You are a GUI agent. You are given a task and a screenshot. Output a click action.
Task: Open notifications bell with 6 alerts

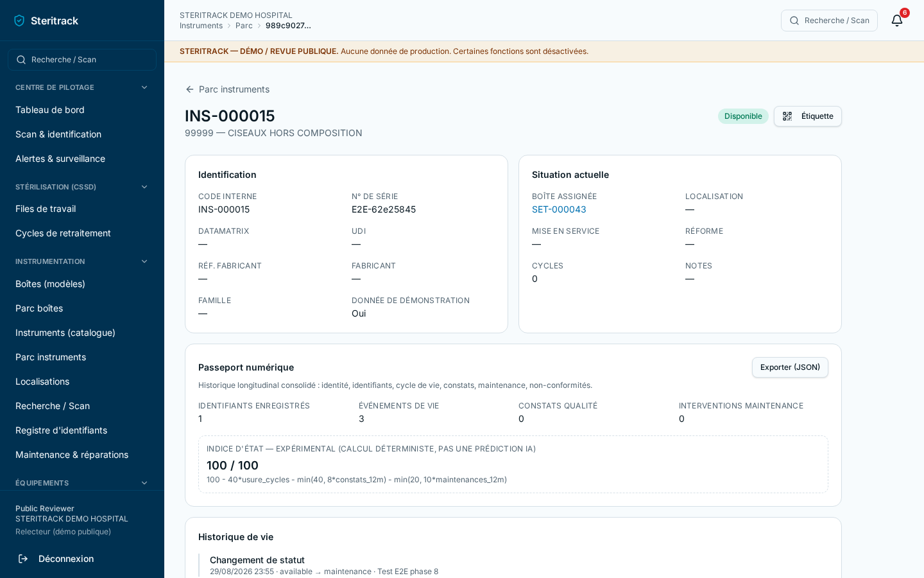point(897,21)
